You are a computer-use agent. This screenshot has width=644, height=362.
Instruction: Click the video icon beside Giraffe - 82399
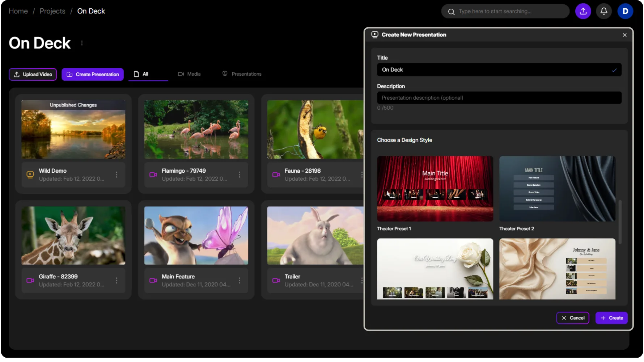[x=30, y=280]
